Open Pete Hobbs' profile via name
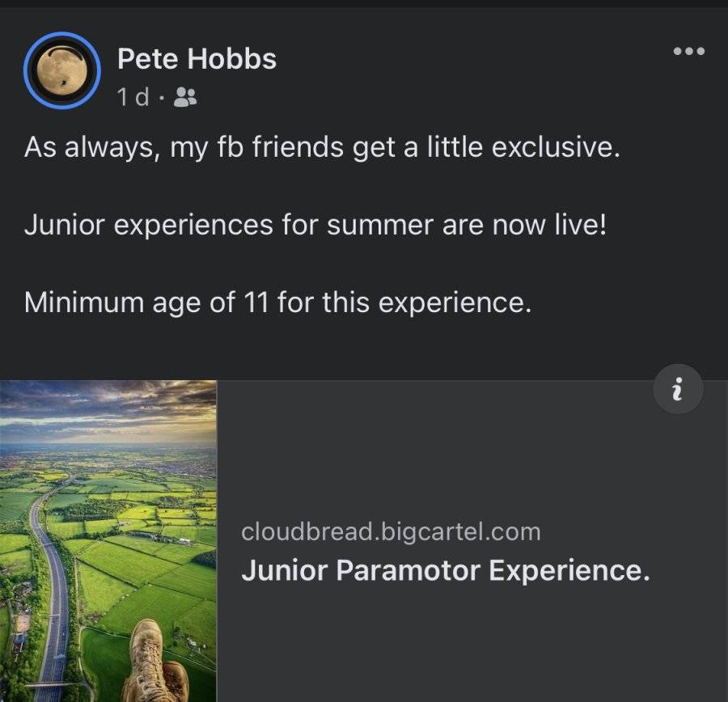The height and width of the screenshot is (702, 728). click(x=197, y=59)
